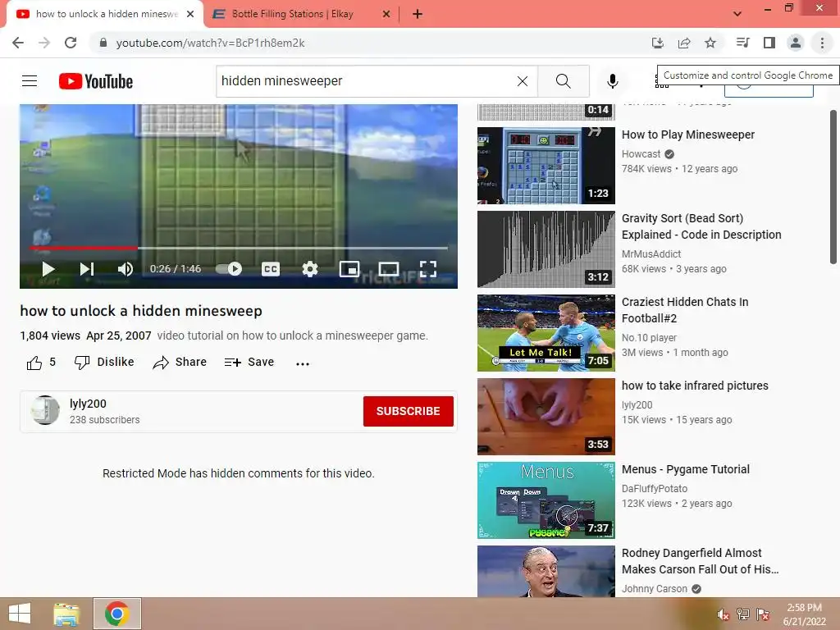Screen dimensions: 840x630
Task: Switch to Bottle Filling Stations tab
Action: coord(293,14)
